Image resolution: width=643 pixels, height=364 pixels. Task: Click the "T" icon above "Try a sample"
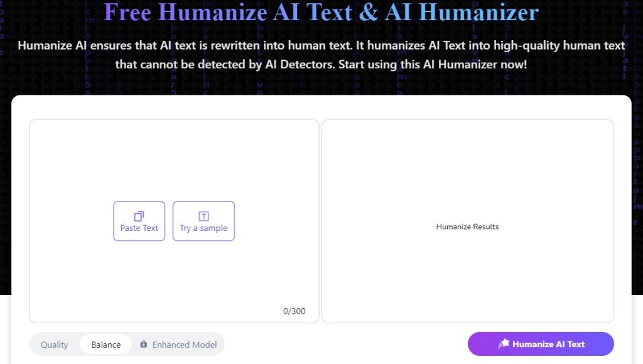[203, 214]
